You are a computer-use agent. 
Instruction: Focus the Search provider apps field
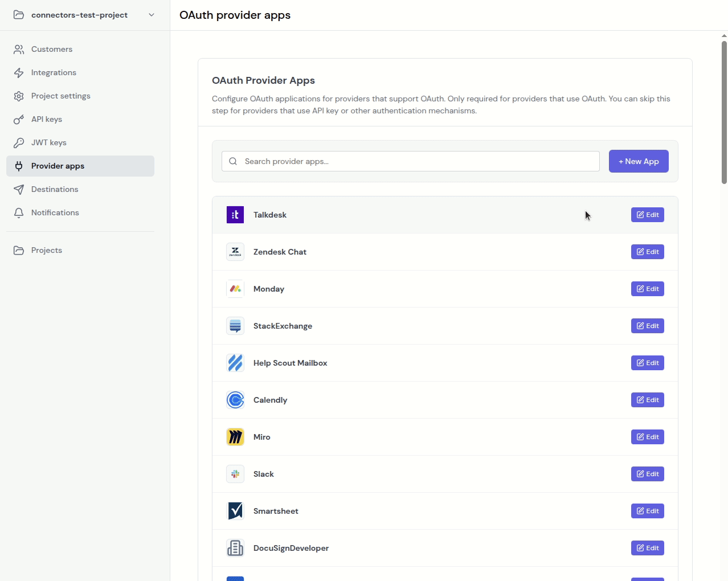[411, 161]
